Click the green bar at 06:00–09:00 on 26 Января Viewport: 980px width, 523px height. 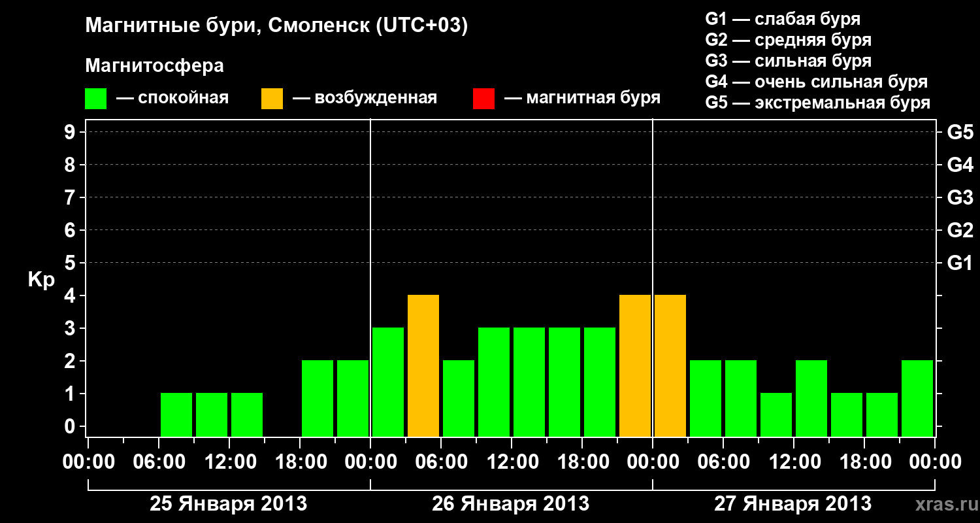(x=459, y=399)
